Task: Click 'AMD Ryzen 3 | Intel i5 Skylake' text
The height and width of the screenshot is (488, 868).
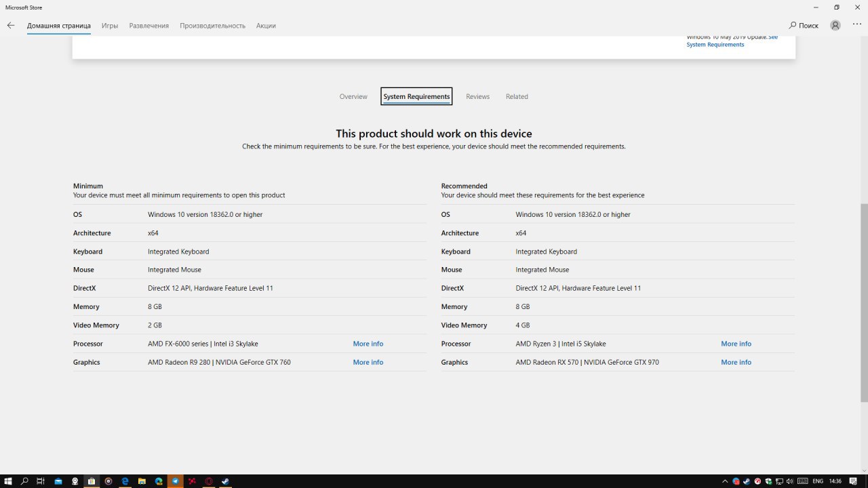Action: coord(561,344)
